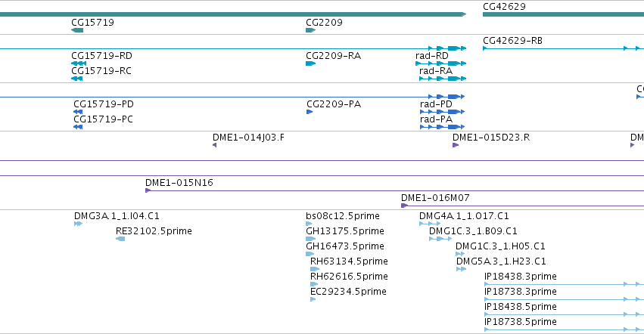Click the DME1-015D23.R marker arrow
The image size is (644, 334).
pos(456,145)
